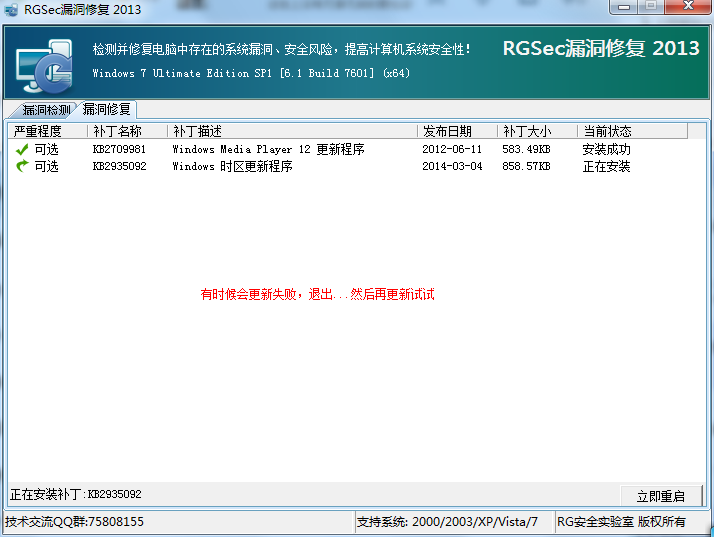Click Windows 时区更新程序 description
Viewport: 714px width, 537px height.
(x=232, y=166)
